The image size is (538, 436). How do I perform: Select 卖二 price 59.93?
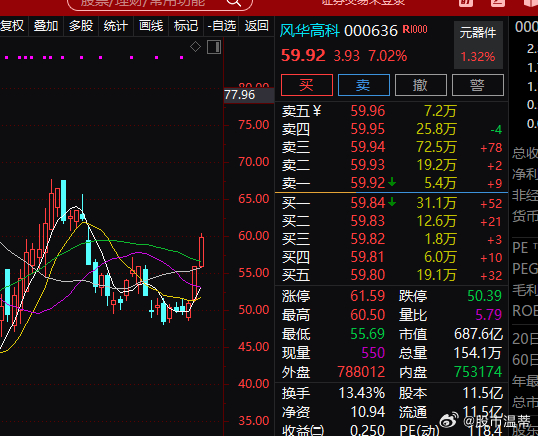tap(368, 165)
